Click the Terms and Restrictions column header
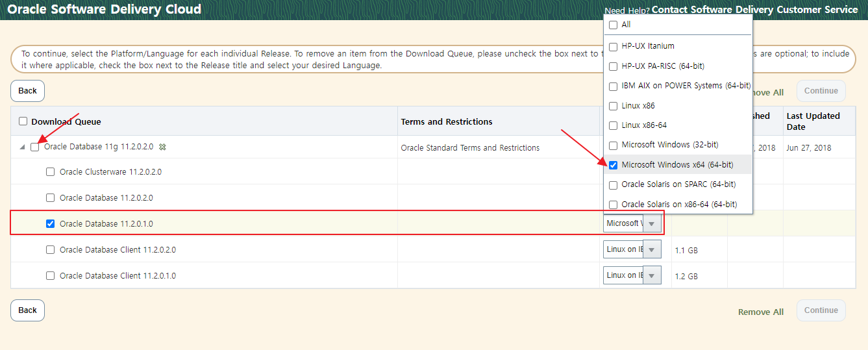The height and width of the screenshot is (350, 868). [x=447, y=121]
